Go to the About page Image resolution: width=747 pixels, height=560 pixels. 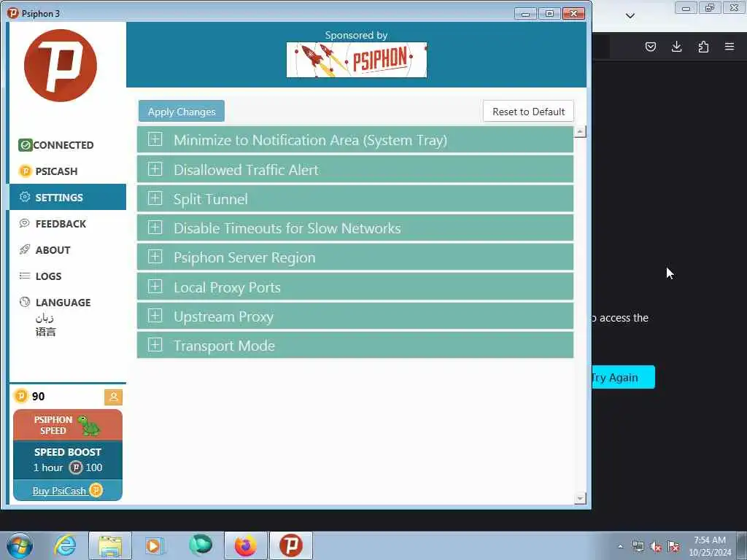68,250
